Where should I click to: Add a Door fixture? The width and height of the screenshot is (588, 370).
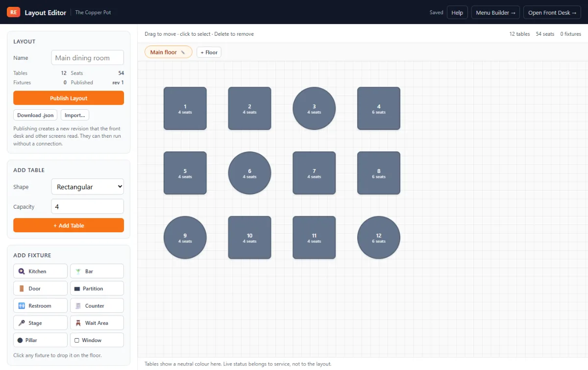coord(40,288)
